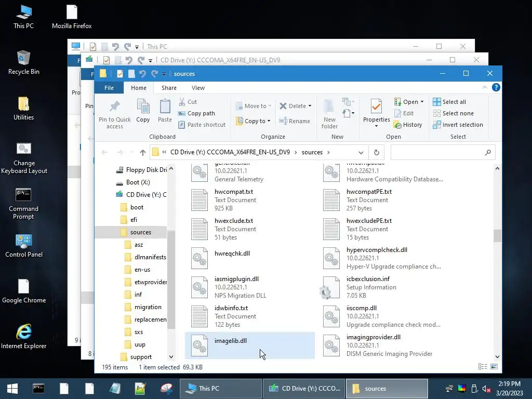Image resolution: width=532 pixels, height=399 pixels.
Task: Click file list vertical scrollbar thumb
Action: (x=497, y=236)
